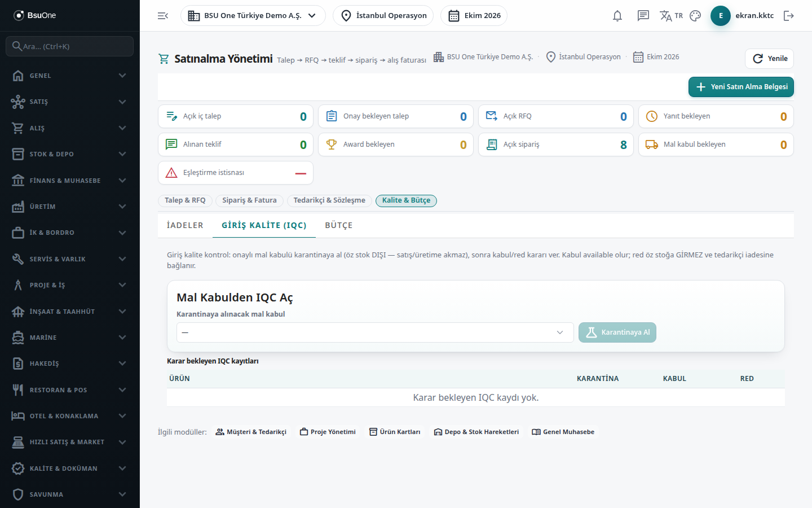Expand the MARİNE sidebar section

point(70,338)
